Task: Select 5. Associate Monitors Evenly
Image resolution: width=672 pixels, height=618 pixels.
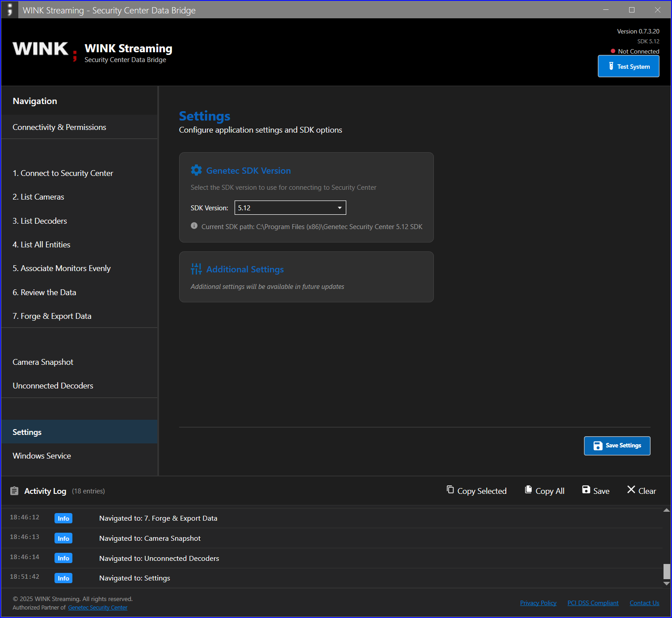Action: pyautogui.click(x=79, y=268)
